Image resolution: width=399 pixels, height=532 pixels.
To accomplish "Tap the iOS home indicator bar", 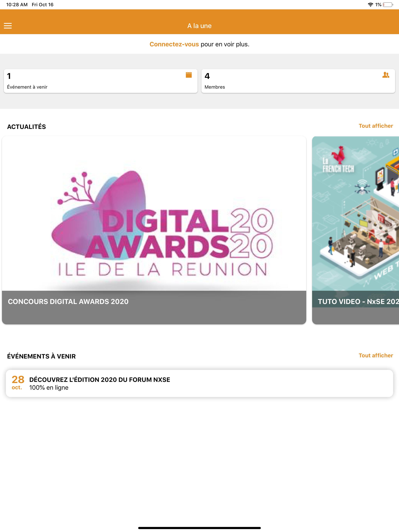I will [x=199, y=528].
